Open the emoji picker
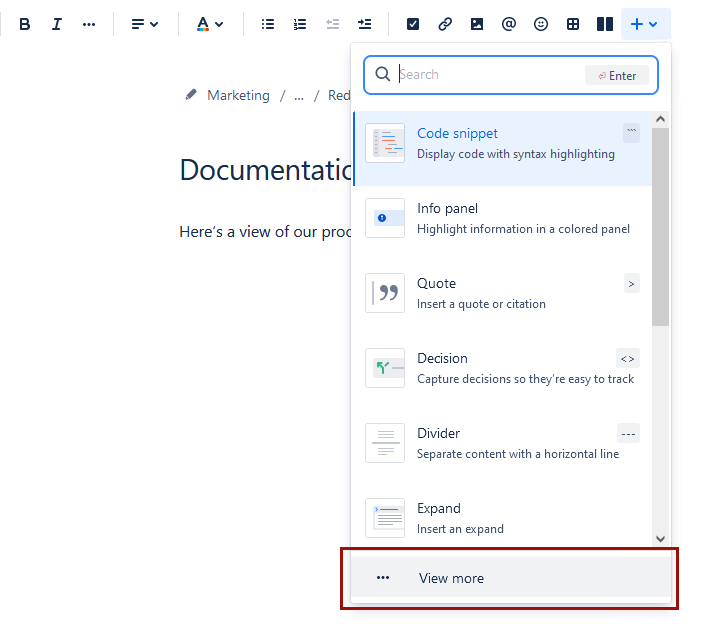Viewport: 710px width, 637px height. [541, 24]
